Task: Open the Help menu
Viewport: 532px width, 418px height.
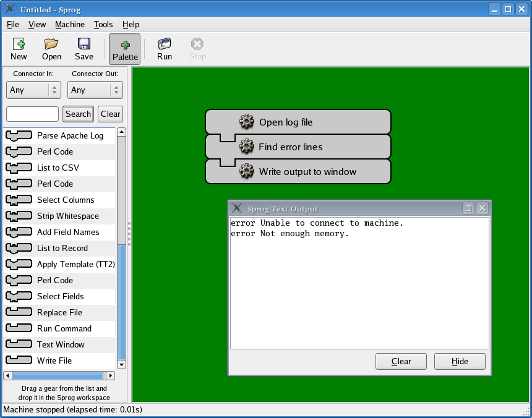Action: [131, 24]
